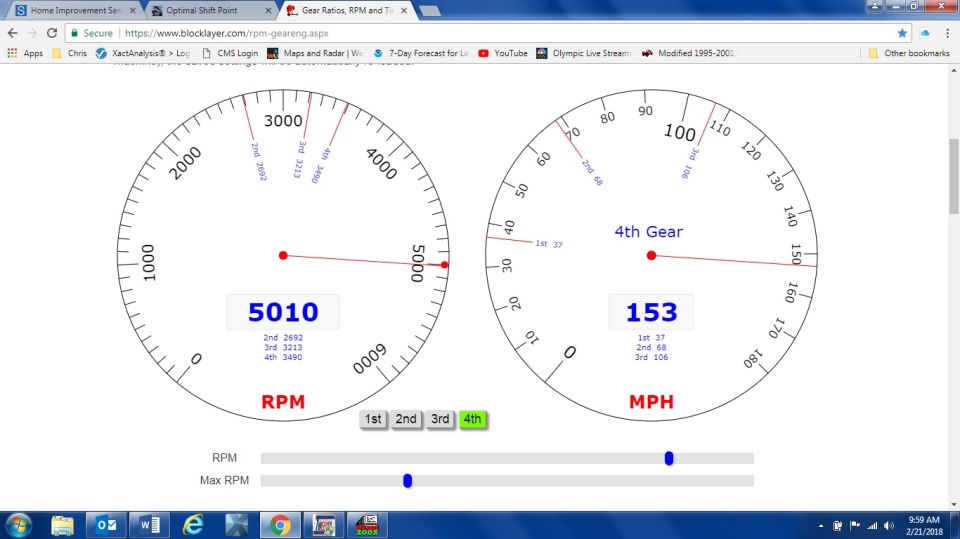Image resolution: width=960 pixels, height=539 pixels.
Task: Open Word from the taskbar
Action: click(149, 526)
